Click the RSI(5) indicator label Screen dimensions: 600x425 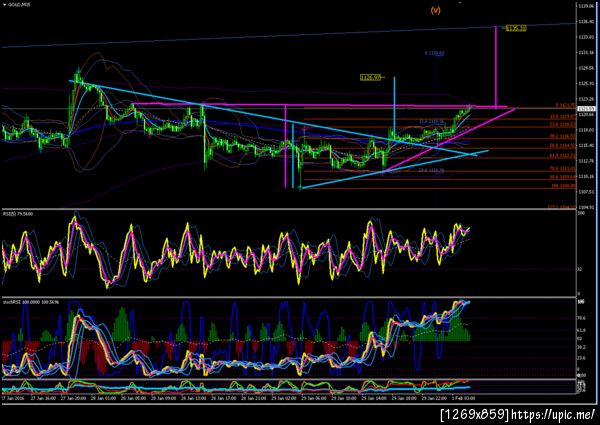coord(18,214)
